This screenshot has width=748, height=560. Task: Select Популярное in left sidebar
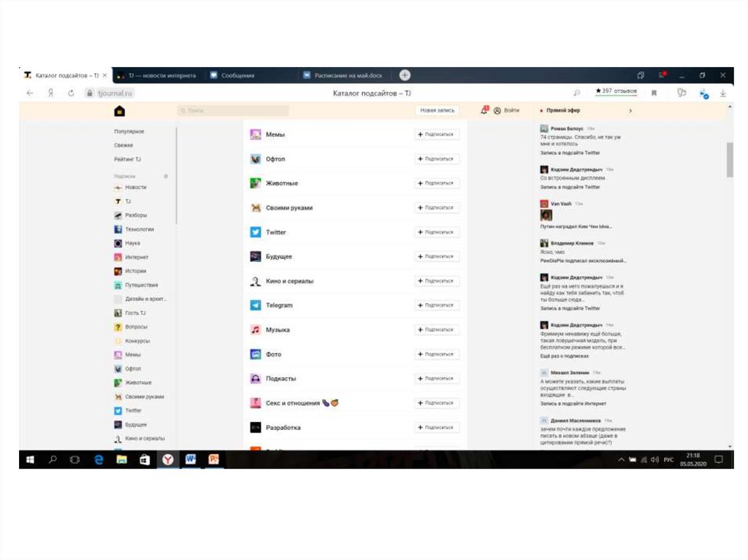(129, 131)
